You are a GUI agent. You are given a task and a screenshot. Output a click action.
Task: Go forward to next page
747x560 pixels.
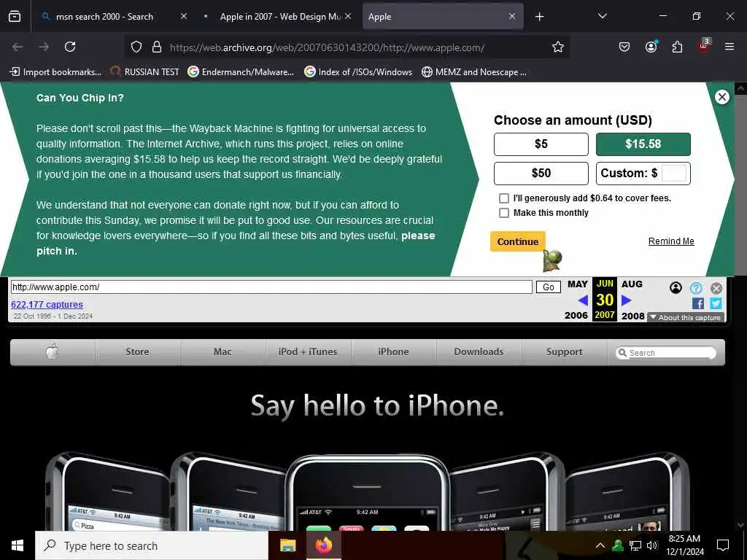coord(44,47)
